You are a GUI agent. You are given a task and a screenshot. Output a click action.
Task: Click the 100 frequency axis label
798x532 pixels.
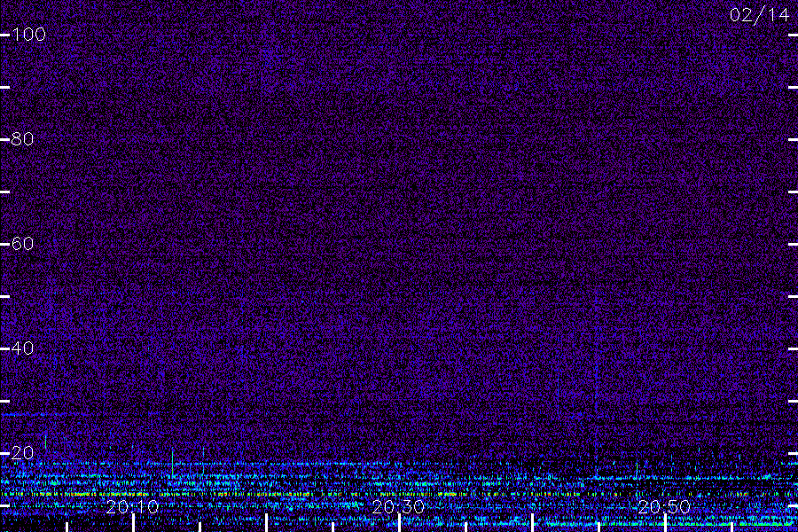point(28,35)
